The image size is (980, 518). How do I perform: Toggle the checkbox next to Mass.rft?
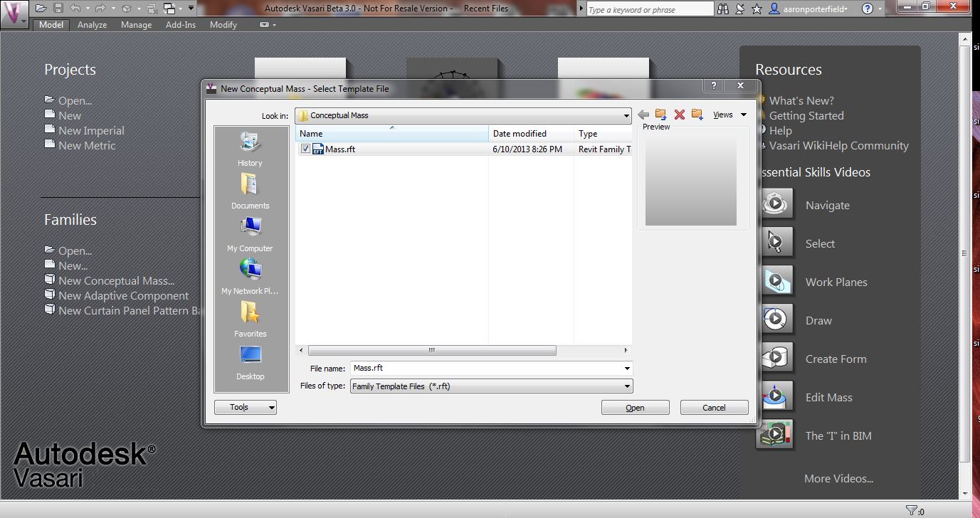pos(305,149)
